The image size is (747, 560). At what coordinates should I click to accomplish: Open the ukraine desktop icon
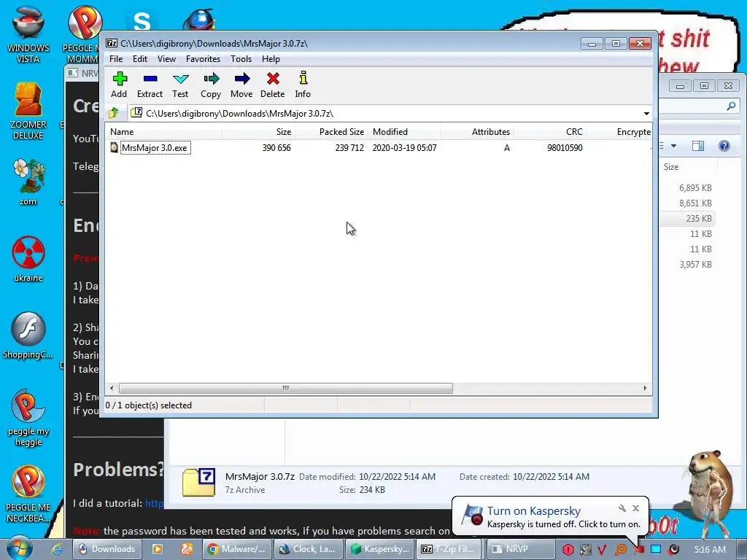[28, 259]
